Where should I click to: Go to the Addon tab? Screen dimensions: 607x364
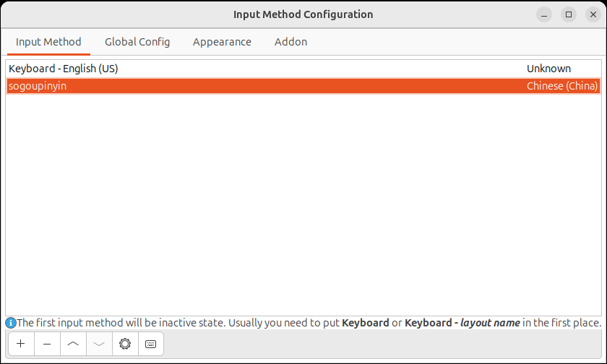(x=290, y=42)
